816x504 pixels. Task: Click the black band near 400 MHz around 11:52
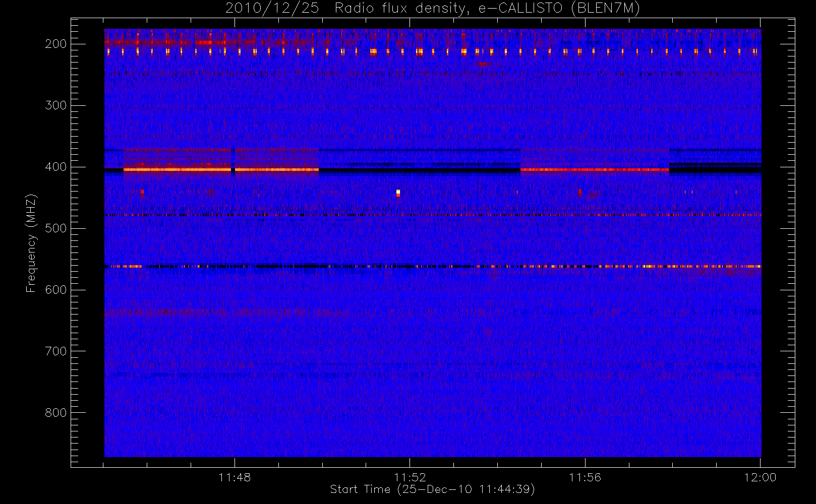[419, 171]
